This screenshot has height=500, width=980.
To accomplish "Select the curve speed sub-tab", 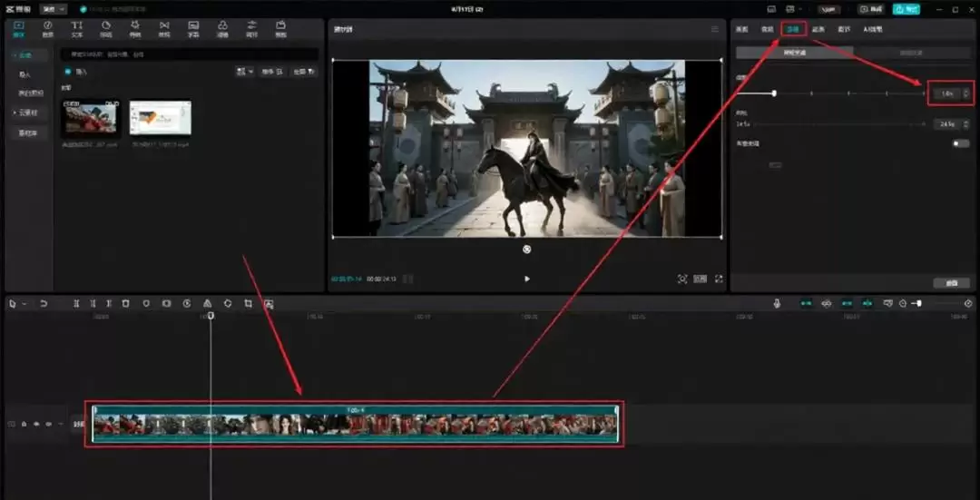I will 911,54.
